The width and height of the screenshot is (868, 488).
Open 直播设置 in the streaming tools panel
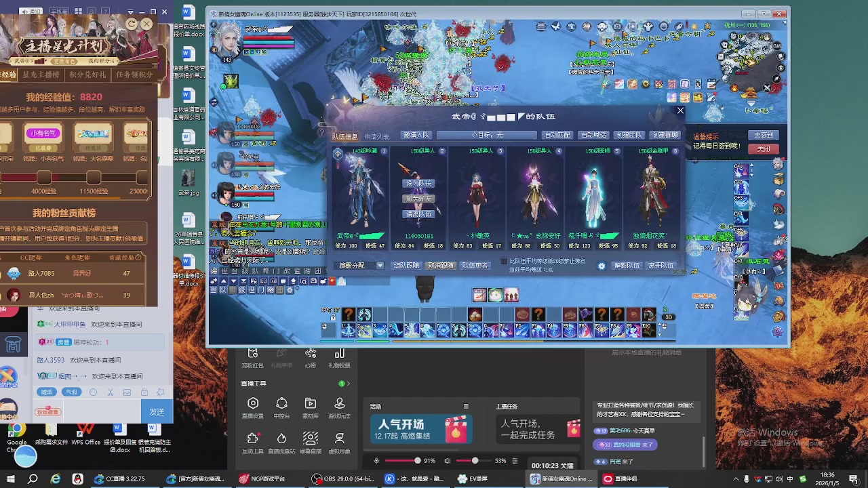pyautogui.click(x=252, y=408)
